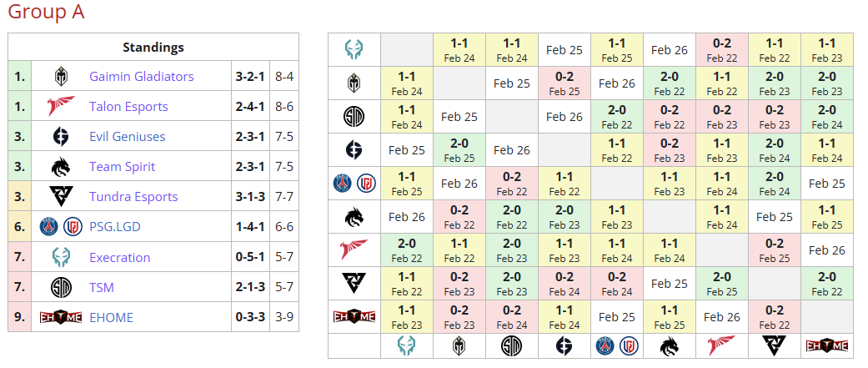Open the Execration logo in the standings
The height and width of the screenshot is (368, 868).
coord(61,257)
